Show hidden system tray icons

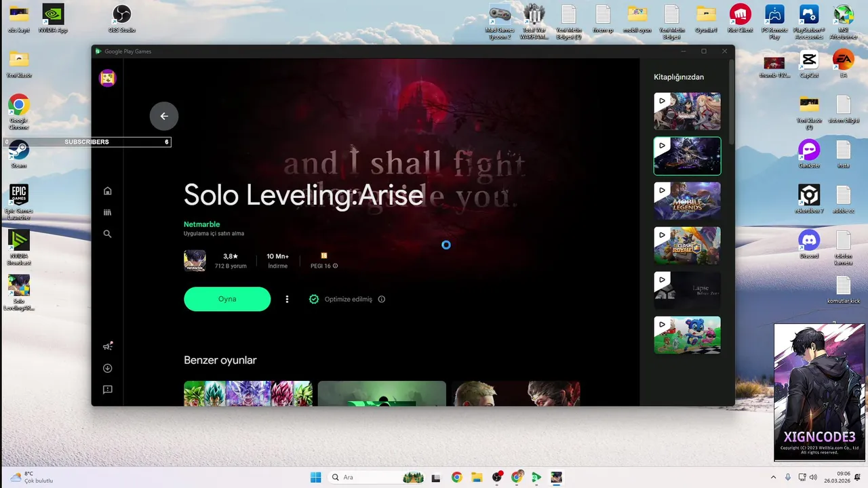pos(773,477)
